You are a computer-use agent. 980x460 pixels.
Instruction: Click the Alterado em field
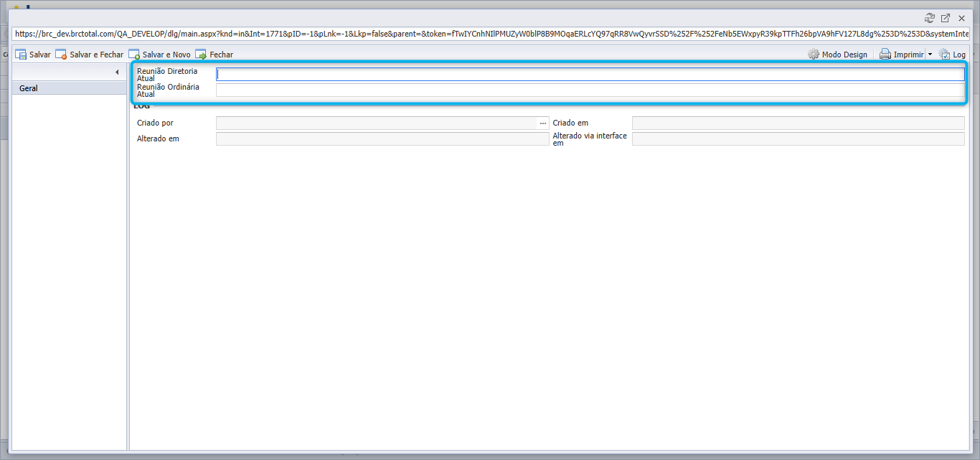pyautogui.click(x=382, y=139)
